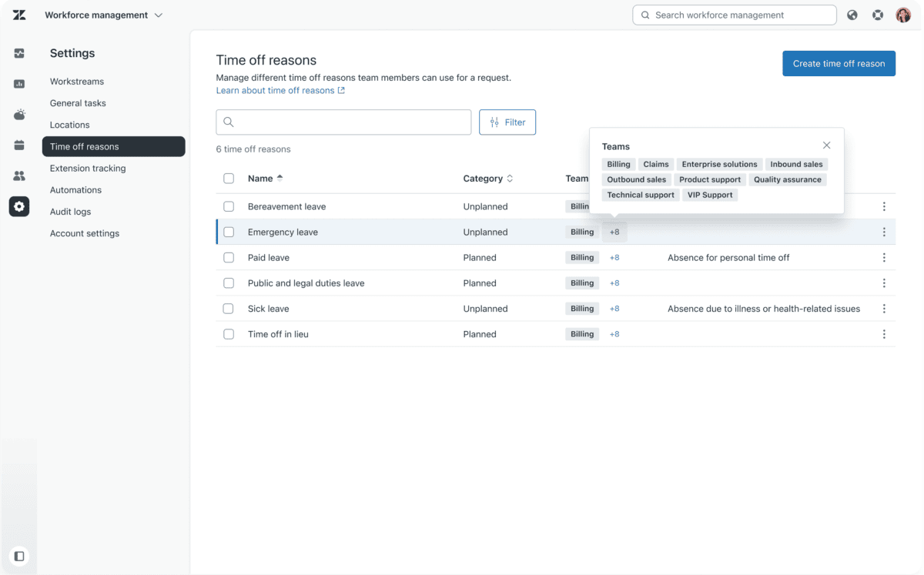This screenshot has height=575, width=924.
Task: Go to Workstreams settings page
Action: [x=77, y=82]
